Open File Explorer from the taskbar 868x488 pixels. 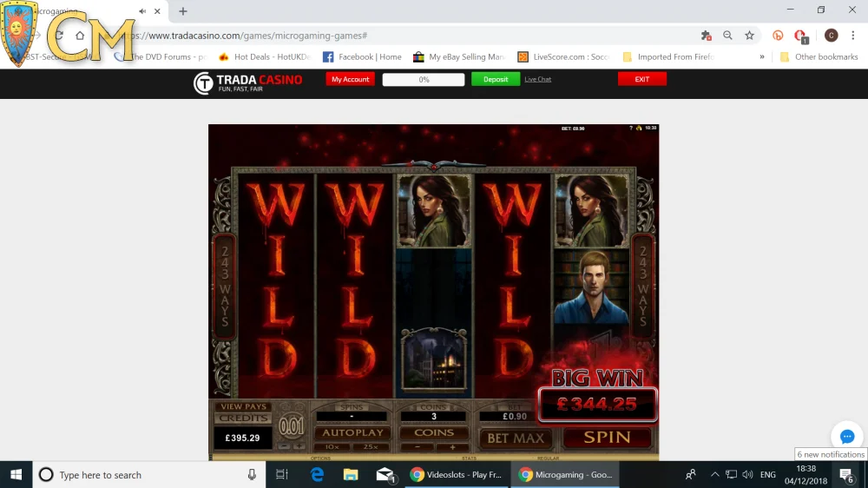pos(351,475)
